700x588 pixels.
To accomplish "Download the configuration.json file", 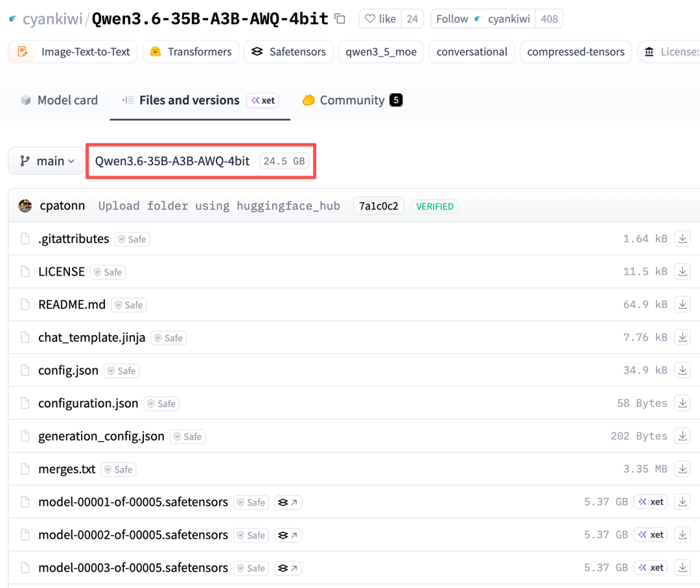I will pos(682,403).
